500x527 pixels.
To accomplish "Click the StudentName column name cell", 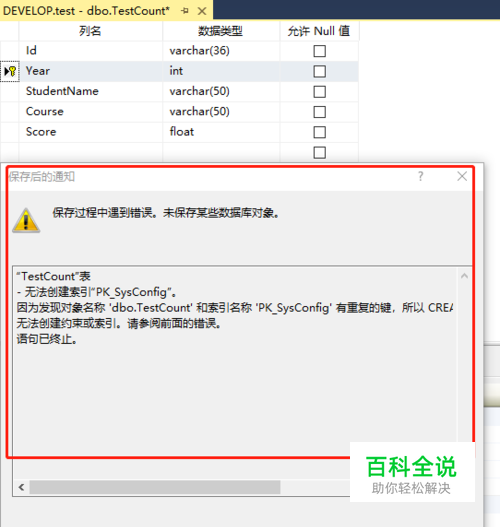I will pyautogui.click(x=91, y=91).
